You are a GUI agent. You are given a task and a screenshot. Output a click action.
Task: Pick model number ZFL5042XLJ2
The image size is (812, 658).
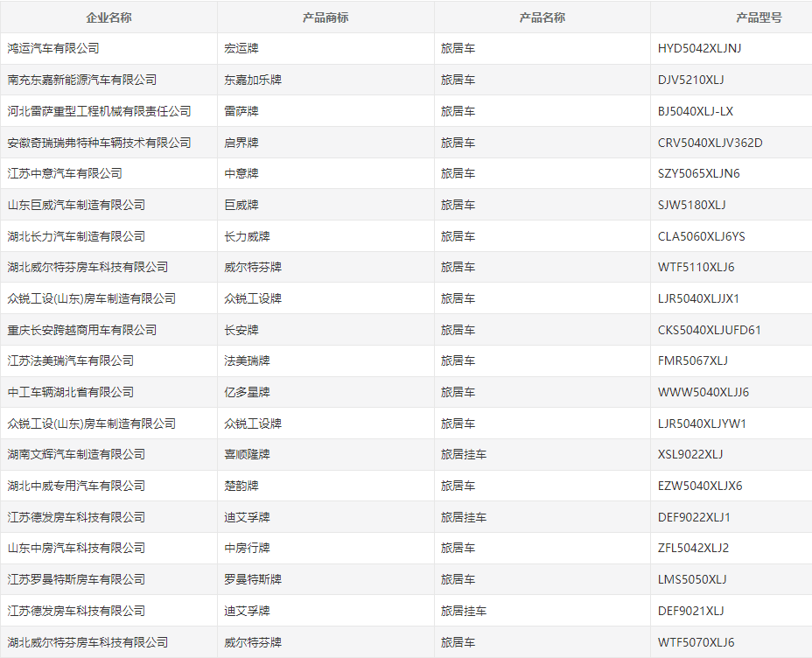pos(693,549)
